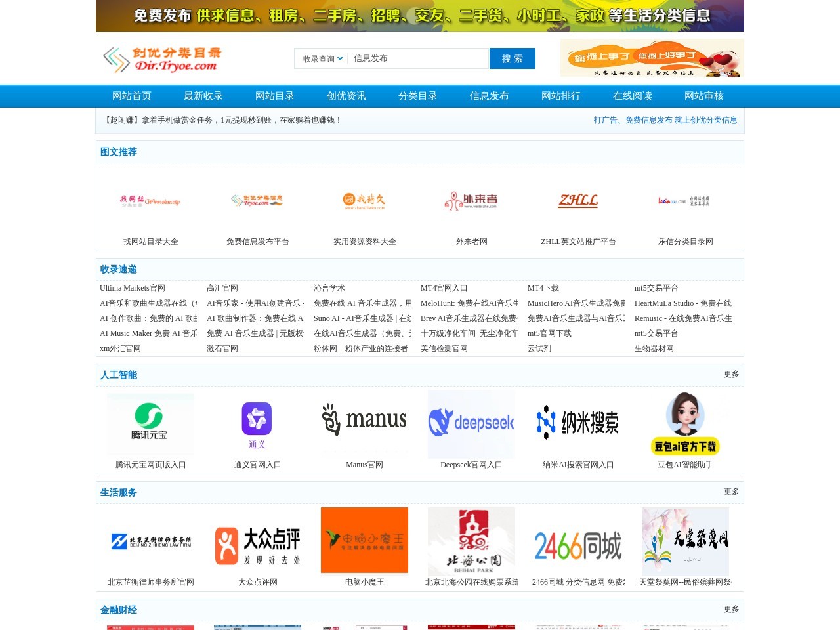Open the 网站排行 navigation item
This screenshot has height=630, width=840.
561,96
